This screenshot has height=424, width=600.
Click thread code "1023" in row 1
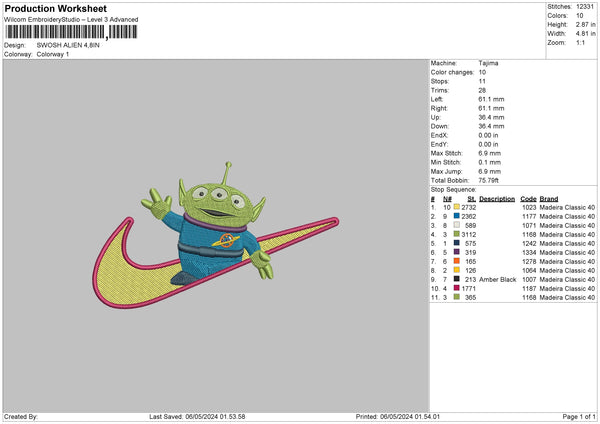tap(529, 207)
